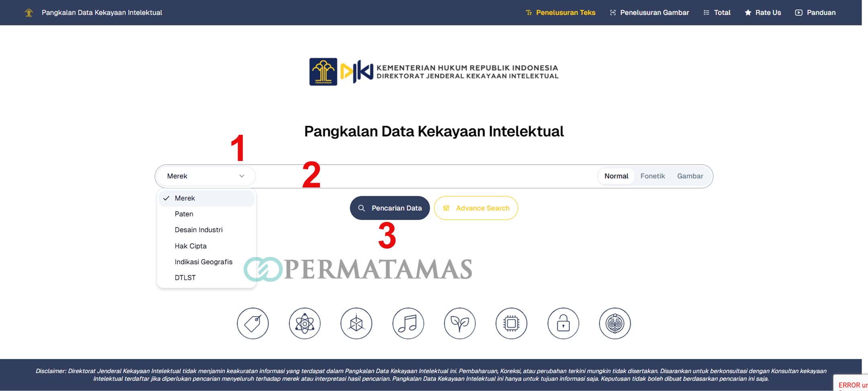868x391 pixels.
Task: Select the 3D cube industrial design icon
Action: tap(356, 324)
